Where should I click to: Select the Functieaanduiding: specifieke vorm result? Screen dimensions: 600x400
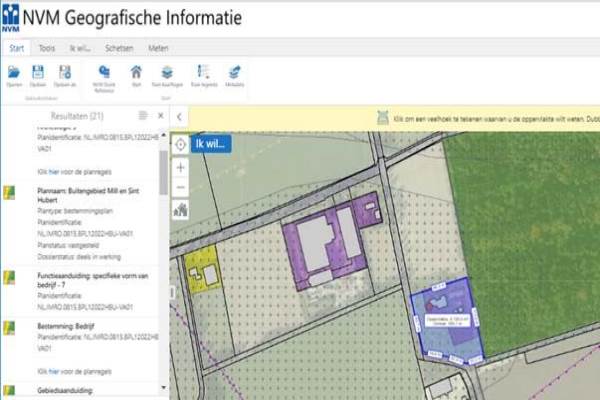[93, 280]
